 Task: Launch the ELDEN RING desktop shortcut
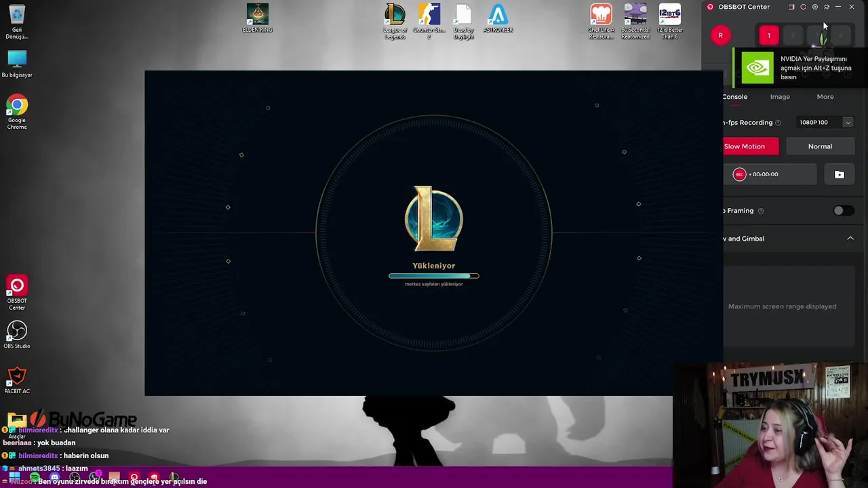[x=257, y=18]
